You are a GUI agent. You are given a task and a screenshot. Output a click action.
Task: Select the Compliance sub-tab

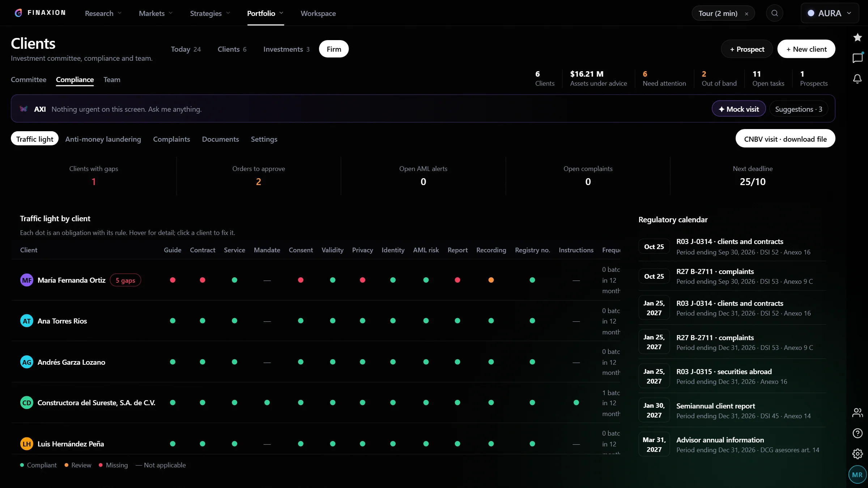point(75,80)
